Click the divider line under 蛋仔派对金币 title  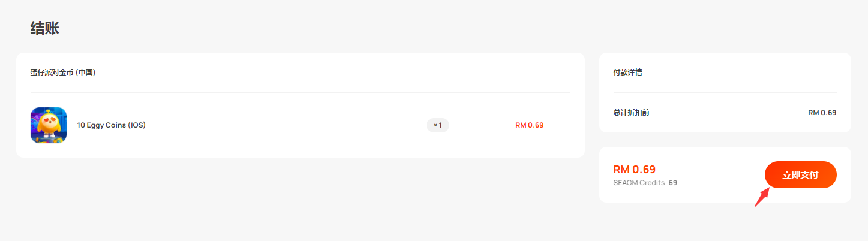coord(301,92)
